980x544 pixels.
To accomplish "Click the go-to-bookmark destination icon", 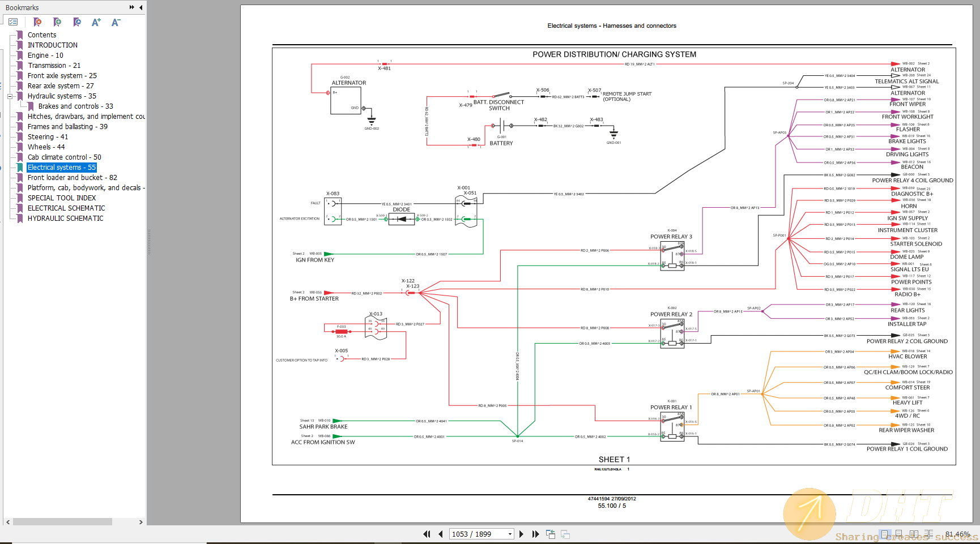I will point(77,22).
